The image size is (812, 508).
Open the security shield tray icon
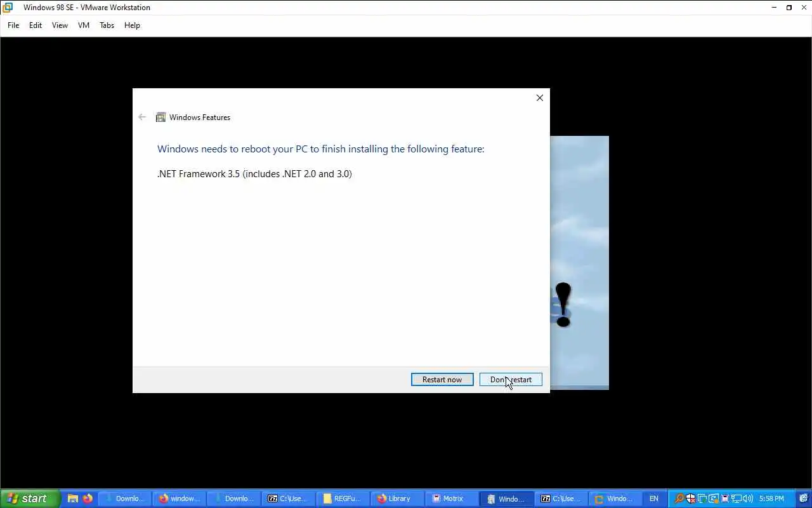(690, 498)
